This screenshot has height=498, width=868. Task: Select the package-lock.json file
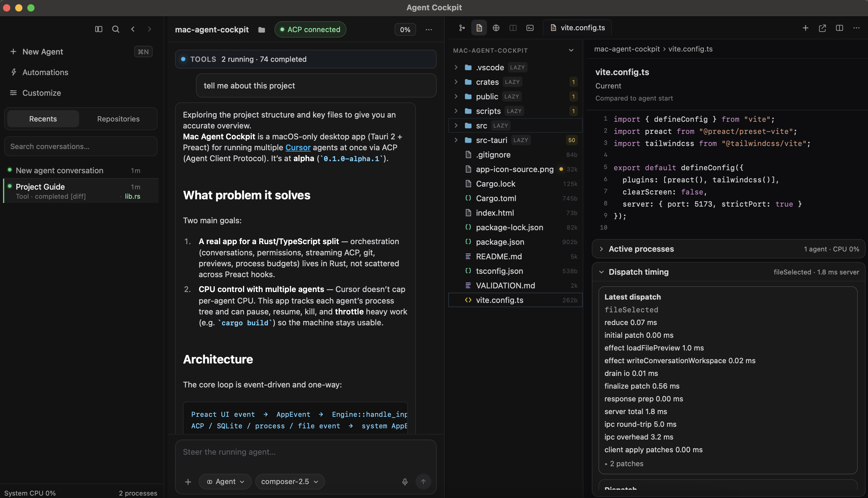click(515, 227)
